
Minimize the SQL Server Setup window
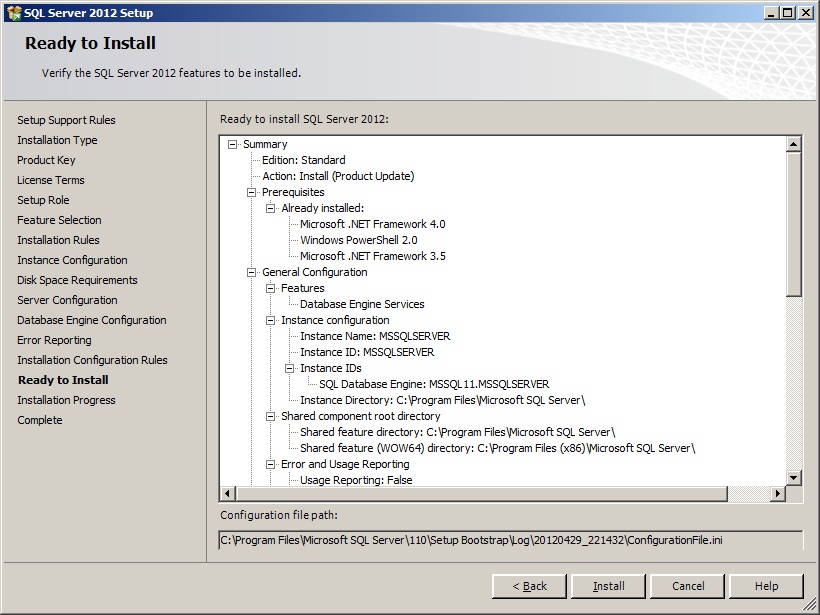770,13
